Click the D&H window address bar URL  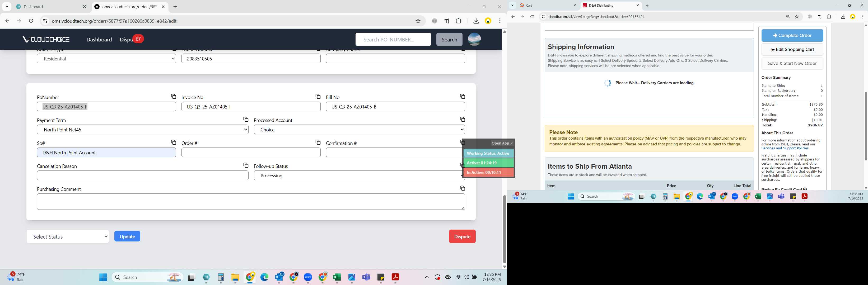[x=596, y=16]
